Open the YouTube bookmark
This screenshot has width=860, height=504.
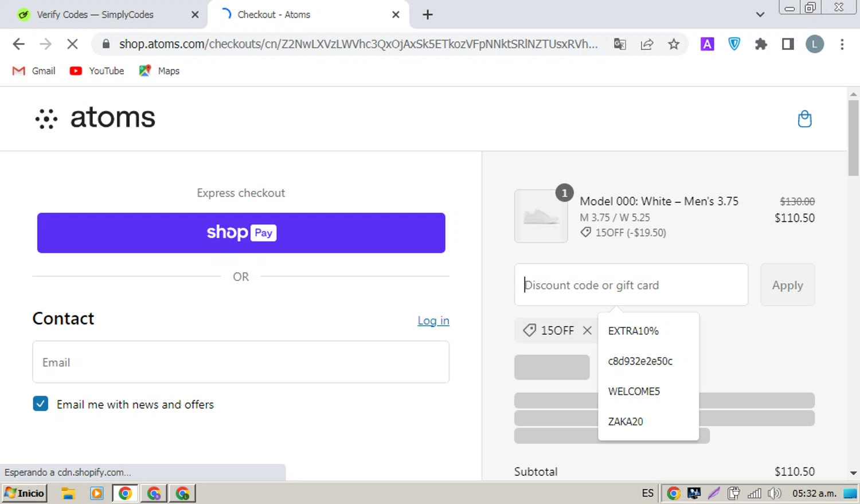click(96, 71)
